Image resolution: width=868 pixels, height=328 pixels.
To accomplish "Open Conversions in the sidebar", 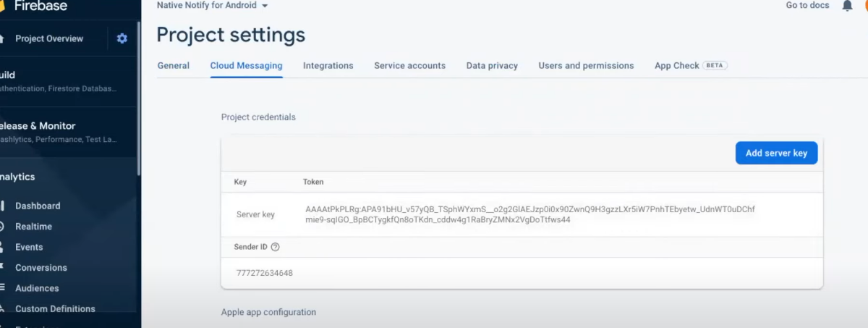I will point(41,267).
